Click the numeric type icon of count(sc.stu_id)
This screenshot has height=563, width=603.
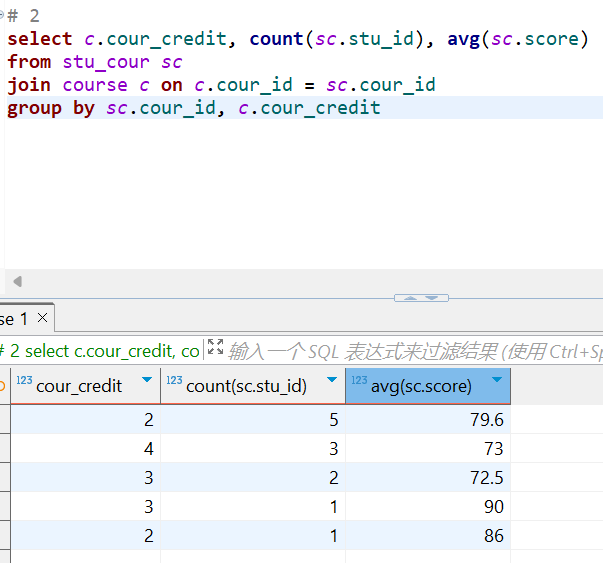[174, 381]
